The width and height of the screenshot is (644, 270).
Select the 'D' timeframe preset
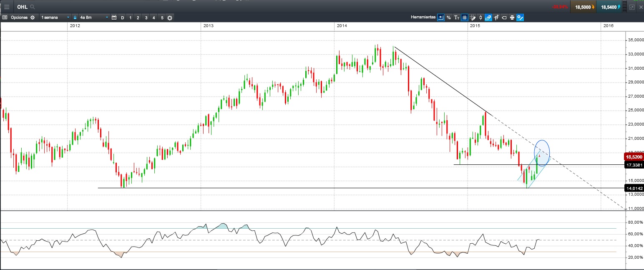(x=122, y=18)
